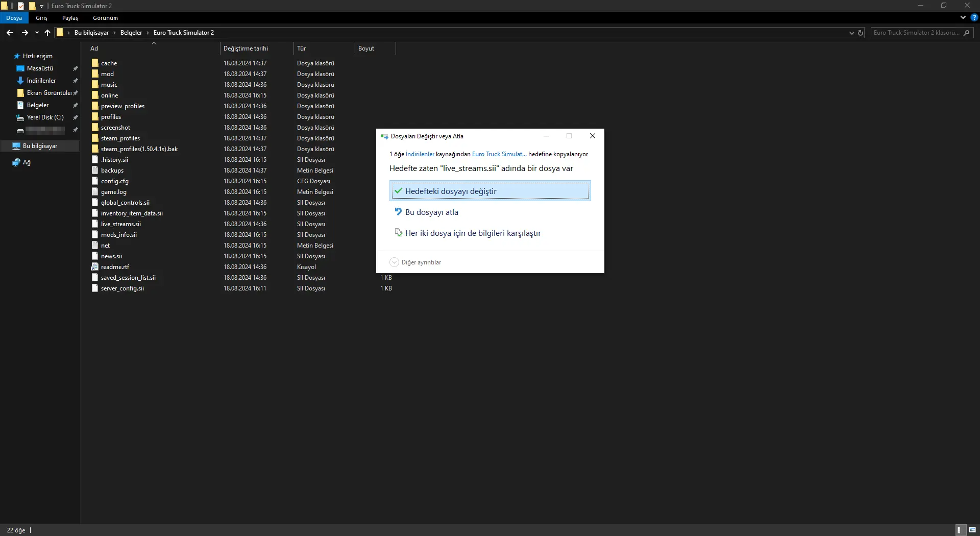This screenshot has height=536, width=980.
Task: Open İndirilenler from quick access
Action: [x=41, y=81]
